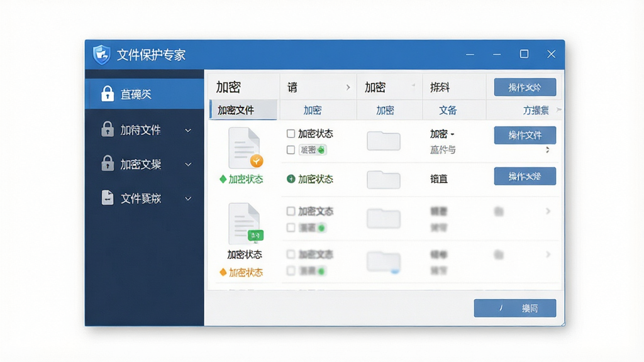Click the blurred action icon in the first blurred row
The image size is (644, 362).
[499, 211]
